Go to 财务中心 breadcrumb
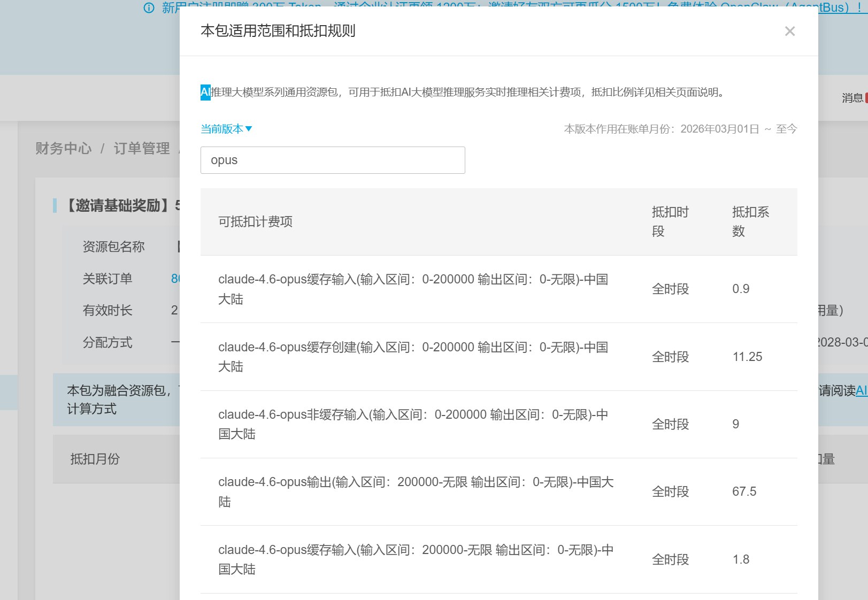This screenshot has height=600, width=868. (64, 148)
